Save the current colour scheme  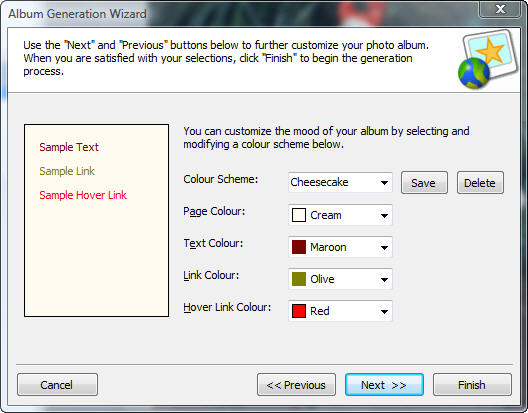424,183
